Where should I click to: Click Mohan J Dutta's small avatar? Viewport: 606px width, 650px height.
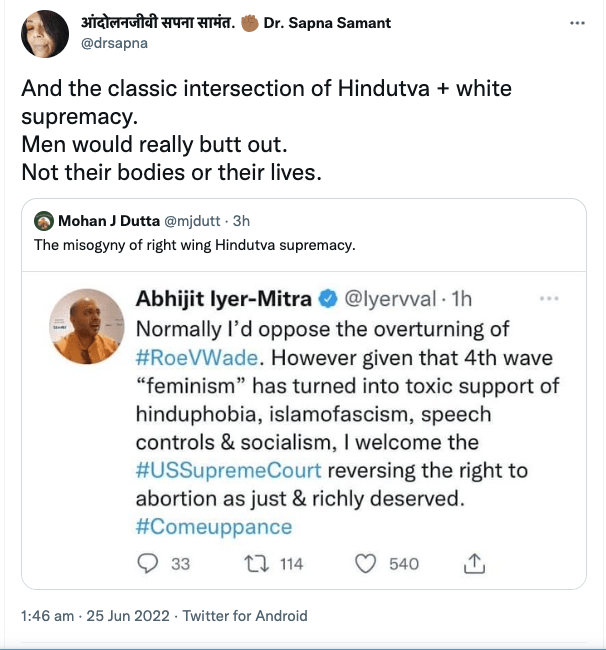[x=43, y=220]
